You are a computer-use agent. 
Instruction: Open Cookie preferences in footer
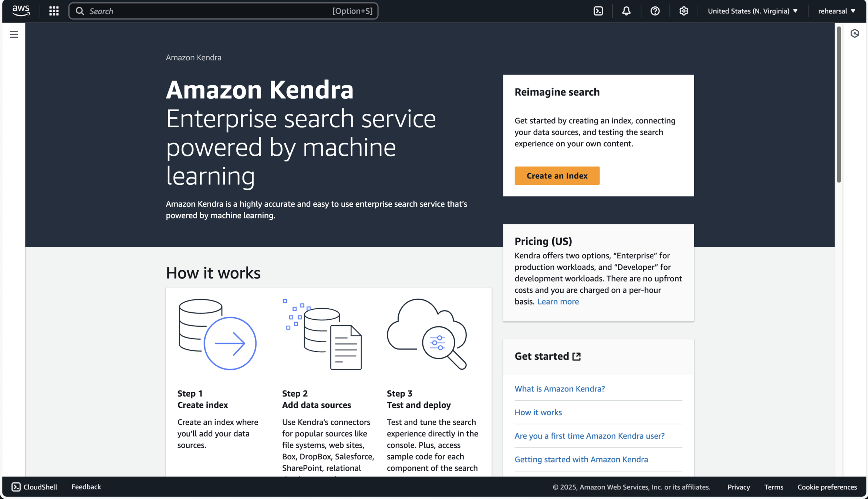pos(827,487)
